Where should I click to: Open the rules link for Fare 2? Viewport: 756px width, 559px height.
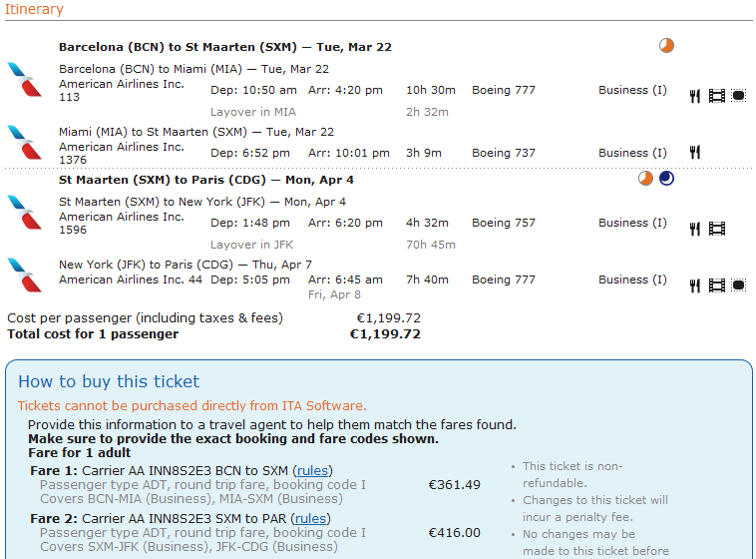[x=310, y=519]
